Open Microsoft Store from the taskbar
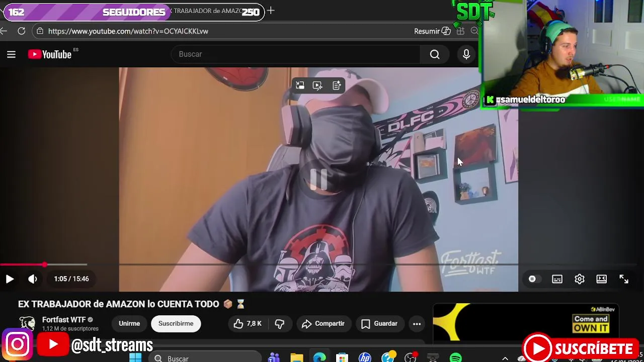Image resolution: width=644 pixels, height=362 pixels. point(342,358)
